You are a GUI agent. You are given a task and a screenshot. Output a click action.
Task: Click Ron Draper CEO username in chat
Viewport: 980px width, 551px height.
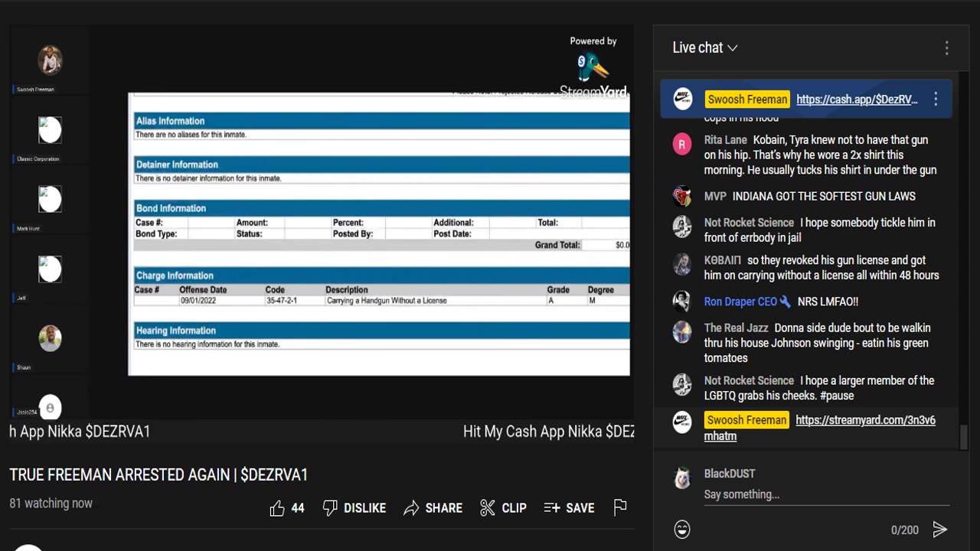pyautogui.click(x=741, y=302)
